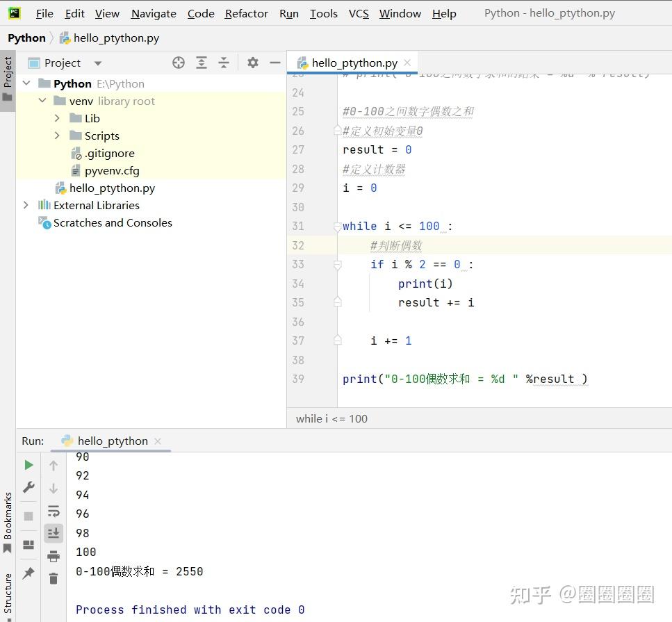
Task: Rerun the script with the green run icon
Action: tap(28, 464)
